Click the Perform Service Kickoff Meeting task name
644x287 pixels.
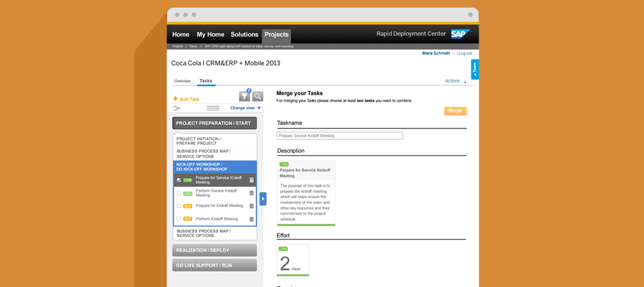[216, 193]
